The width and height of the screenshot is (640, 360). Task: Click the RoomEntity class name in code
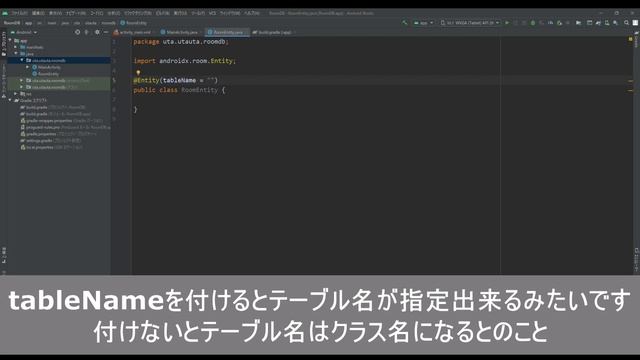[200, 90]
